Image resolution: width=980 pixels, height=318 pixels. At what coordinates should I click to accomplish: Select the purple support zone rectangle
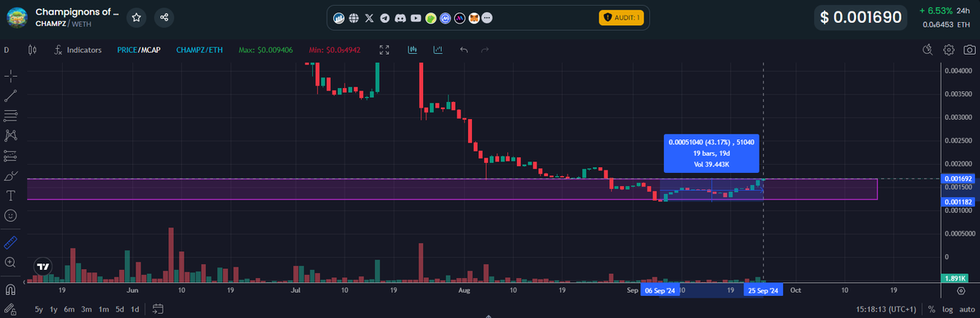pyautogui.click(x=452, y=189)
